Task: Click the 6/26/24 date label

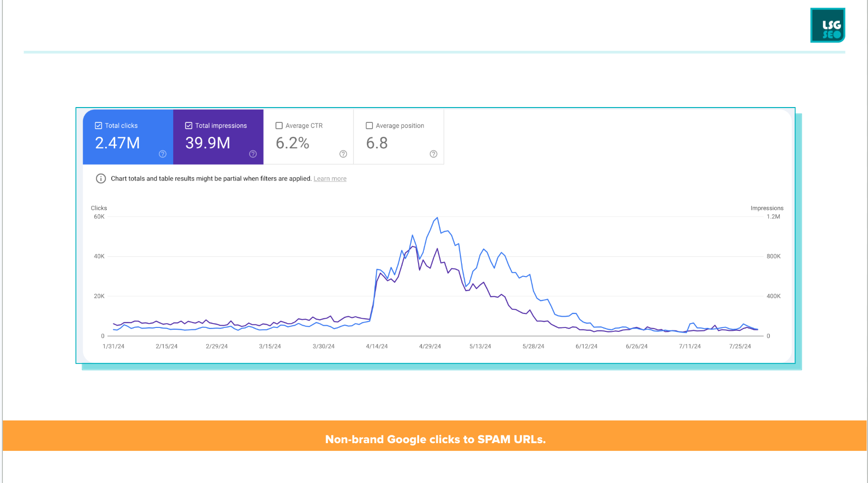Action: point(637,346)
